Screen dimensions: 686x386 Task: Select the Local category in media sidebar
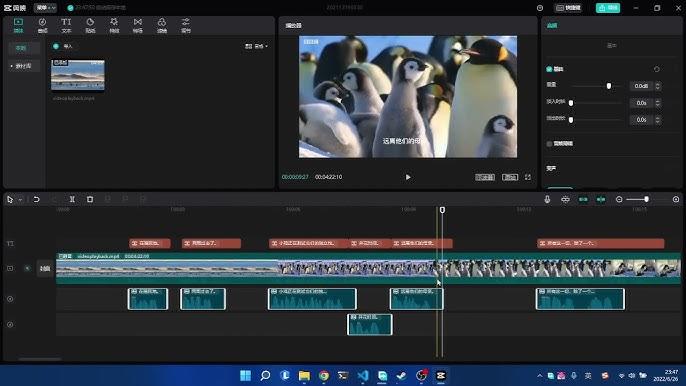[21, 48]
